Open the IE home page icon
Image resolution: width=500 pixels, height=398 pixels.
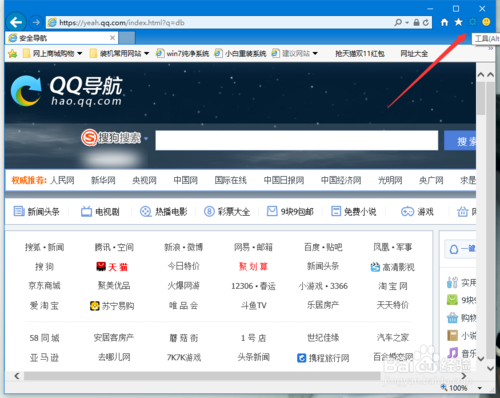click(x=444, y=22)
